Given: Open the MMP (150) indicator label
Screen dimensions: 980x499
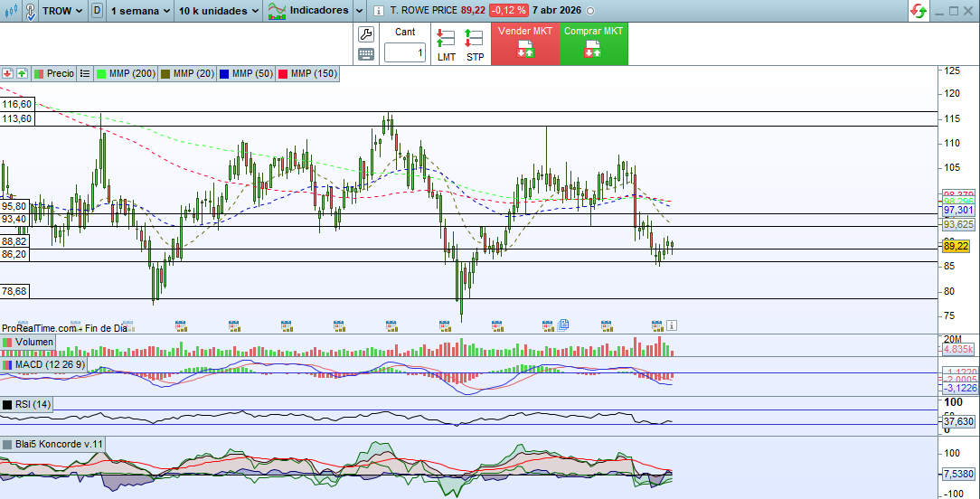Looking at the screenshot, I should pyautogui.click(x=308, y=74).
